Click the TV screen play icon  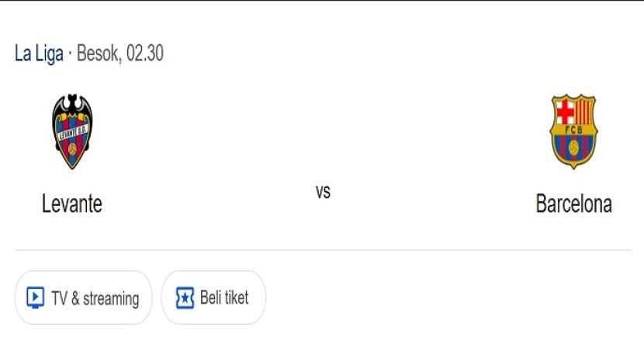coord(35,298)
